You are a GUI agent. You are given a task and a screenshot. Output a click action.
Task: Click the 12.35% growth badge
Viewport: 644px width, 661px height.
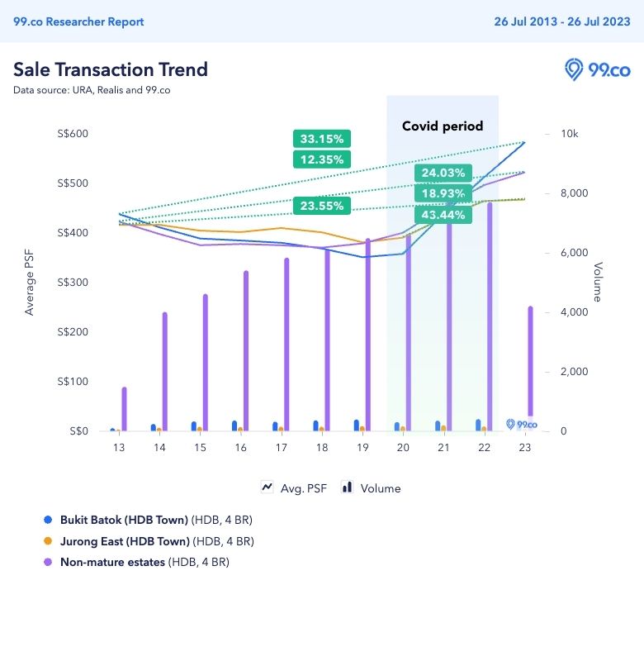(322, 159)
